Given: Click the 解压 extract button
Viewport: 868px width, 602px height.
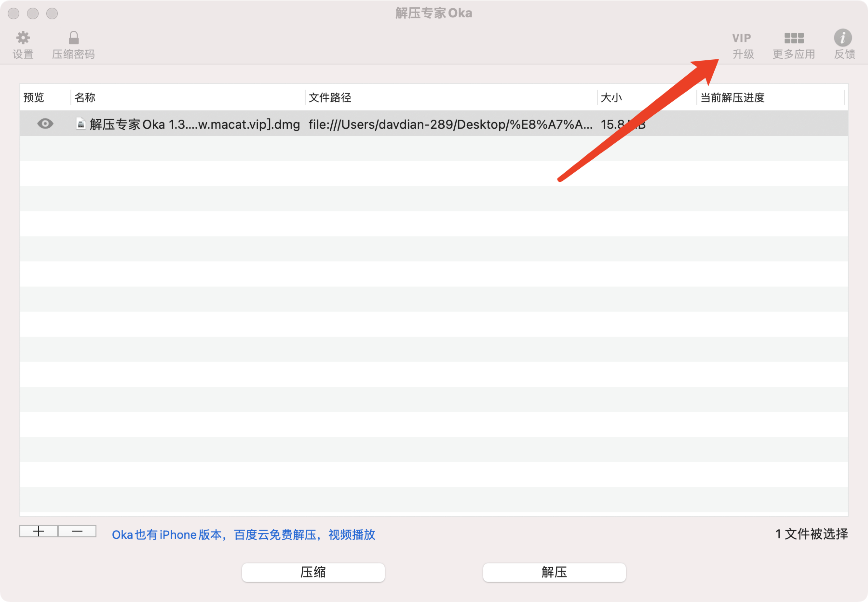Looking at the screenshot, I should [554, 572].
